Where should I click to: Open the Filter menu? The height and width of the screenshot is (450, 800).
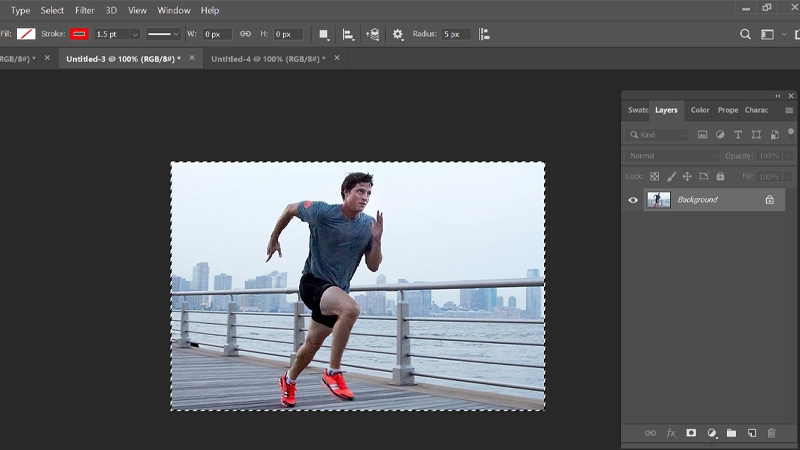tap(85, 10)
